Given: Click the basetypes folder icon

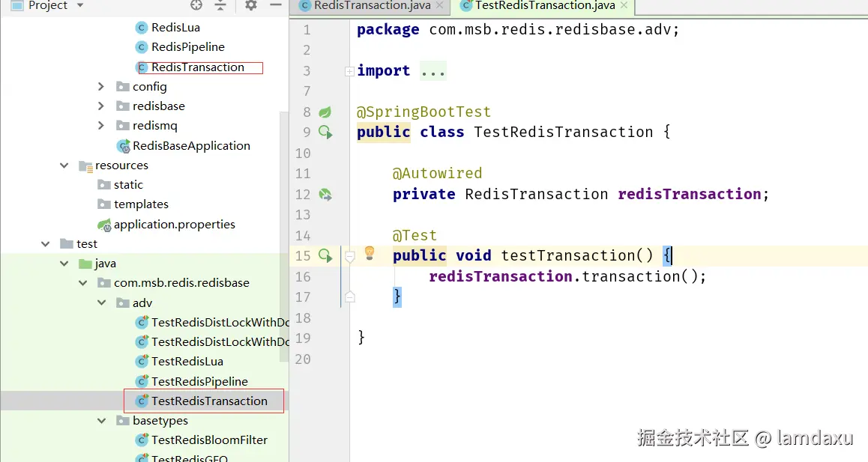Looking at the screenshot, I should coord(122,421).
